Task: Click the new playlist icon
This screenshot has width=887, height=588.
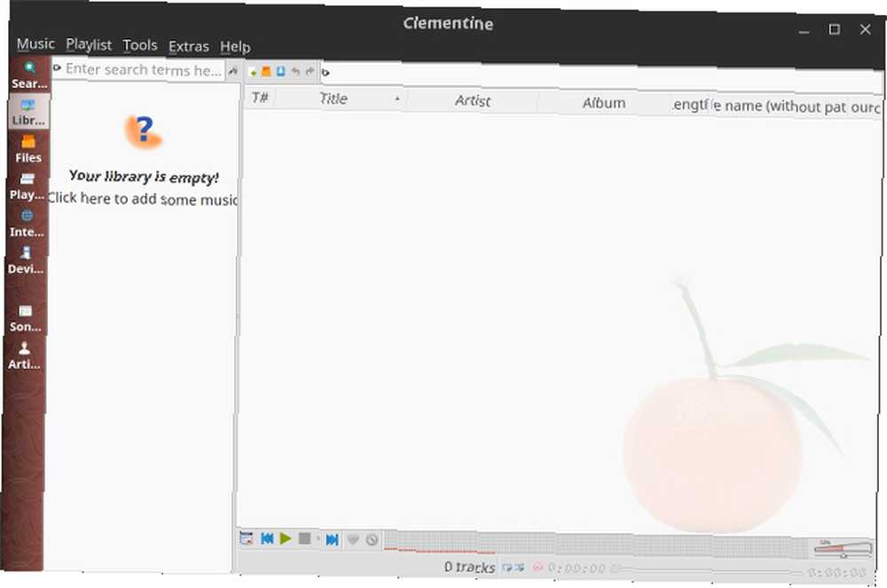Action: pos(253,72)
